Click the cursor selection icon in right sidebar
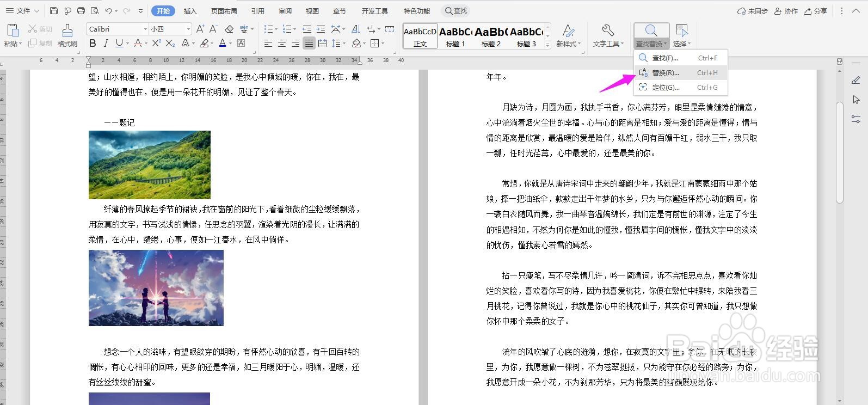The image size is (868, 405). click(x=856, y=100)
